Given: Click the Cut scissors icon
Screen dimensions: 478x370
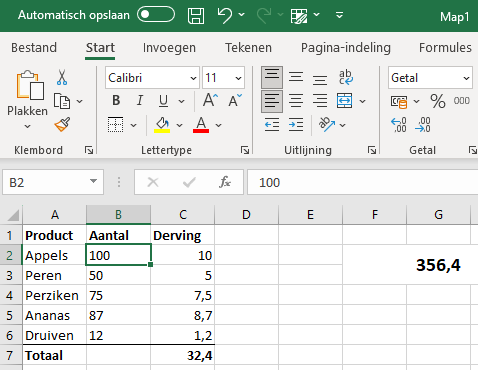Looking at the screenshot, I should [62, 77].
